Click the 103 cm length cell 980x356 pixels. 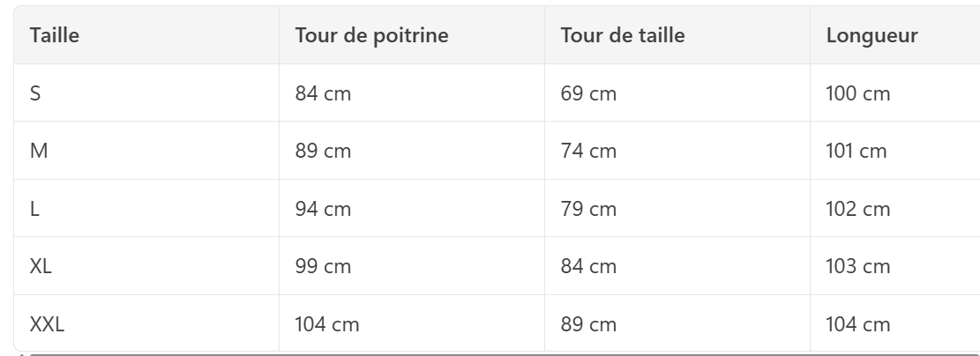click(895, 266)
